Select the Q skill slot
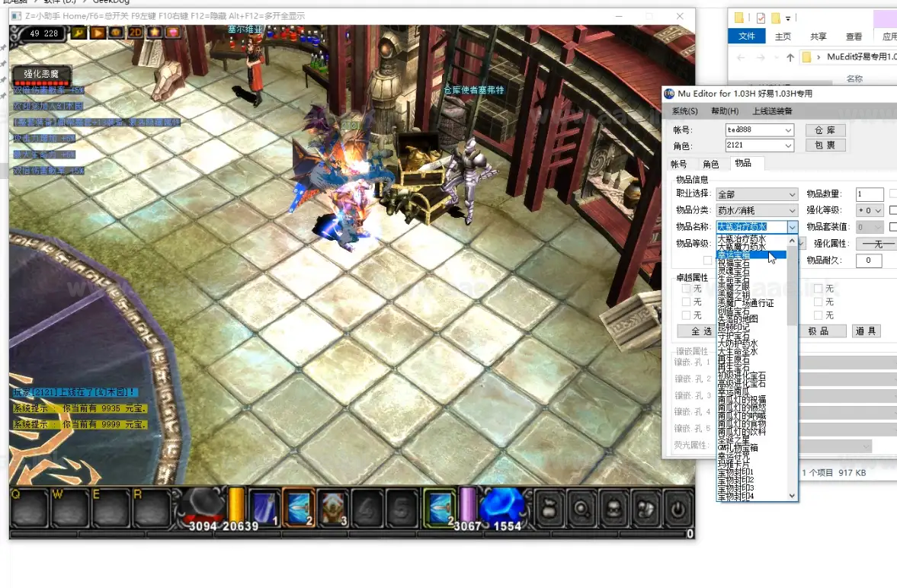Image resolution: width=897 pixels, height=588 pixels. click(x=29, y=507)
